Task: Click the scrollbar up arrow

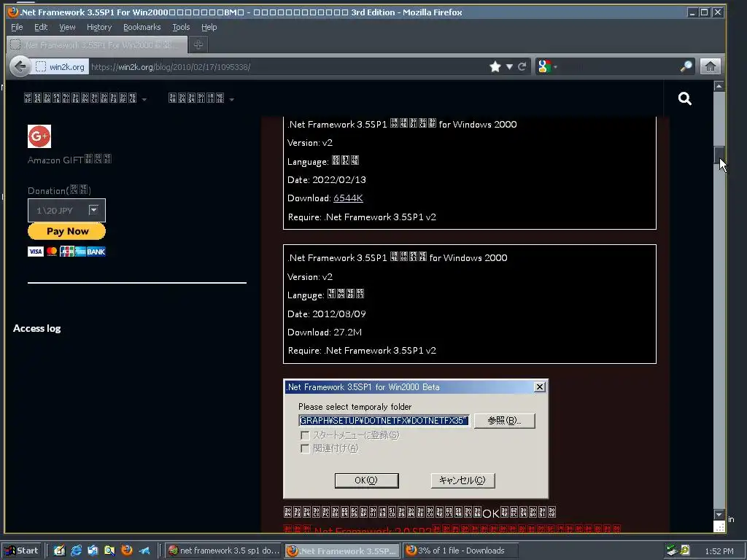Action: tap(719, 86)
